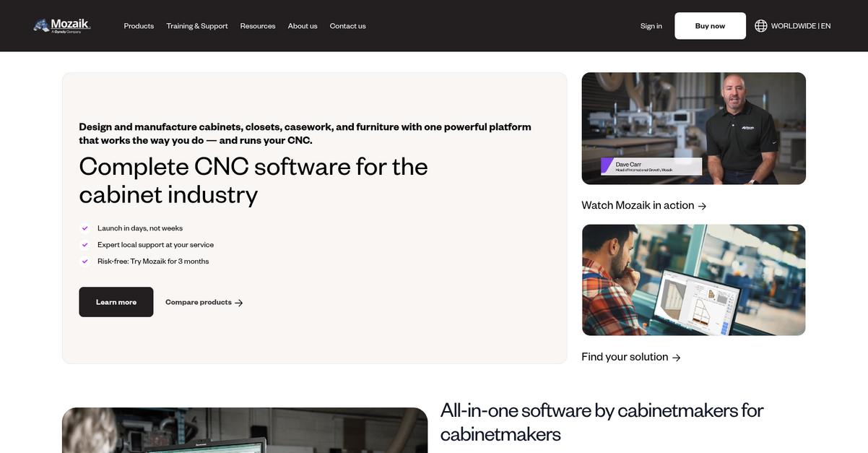
Task: Open the Products menu
Action: click(x=139, y=26)
